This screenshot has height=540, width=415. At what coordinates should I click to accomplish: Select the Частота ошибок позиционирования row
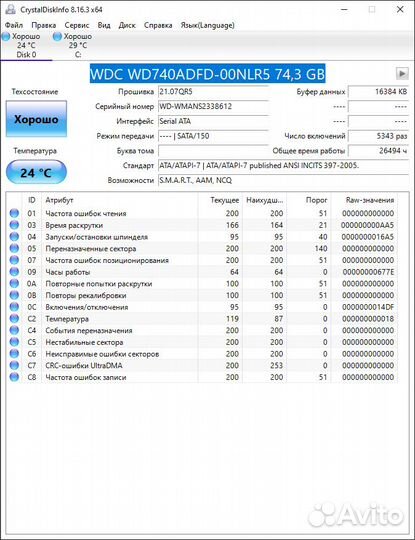(x=203, y=260)
